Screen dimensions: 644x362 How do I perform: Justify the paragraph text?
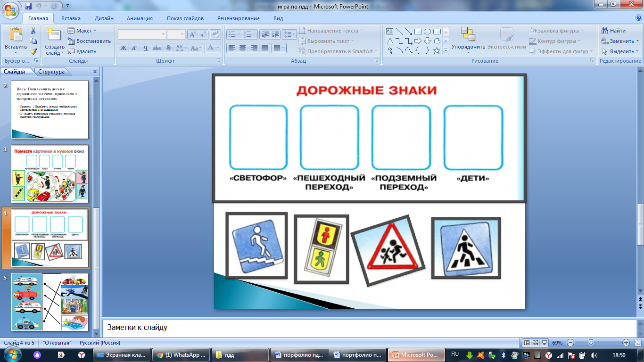coord(265,48)
